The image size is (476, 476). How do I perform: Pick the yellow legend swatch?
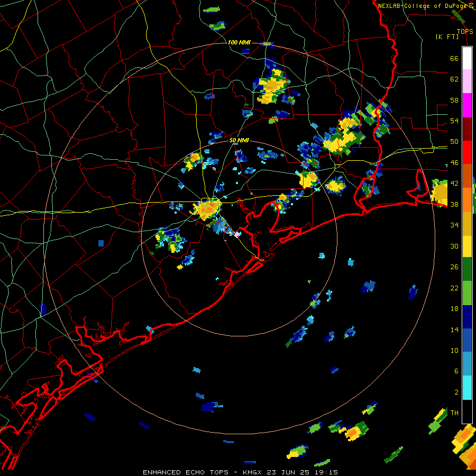[x=467, y=246]
